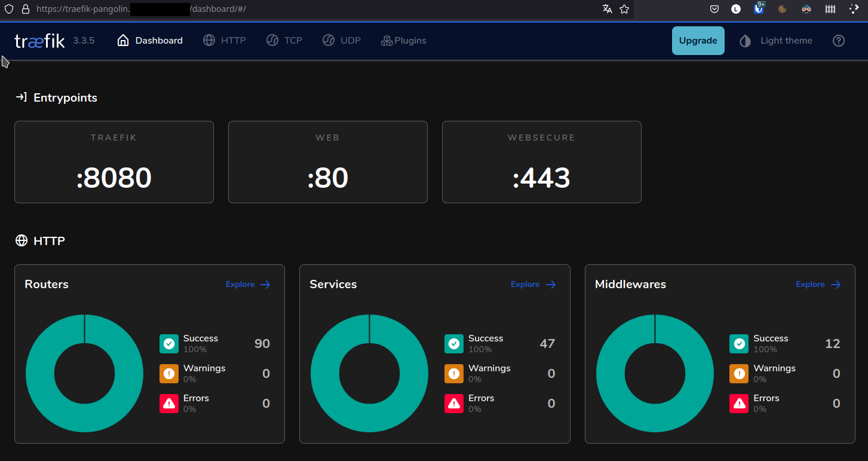Switch to the UDP tab

click(342, 41)
